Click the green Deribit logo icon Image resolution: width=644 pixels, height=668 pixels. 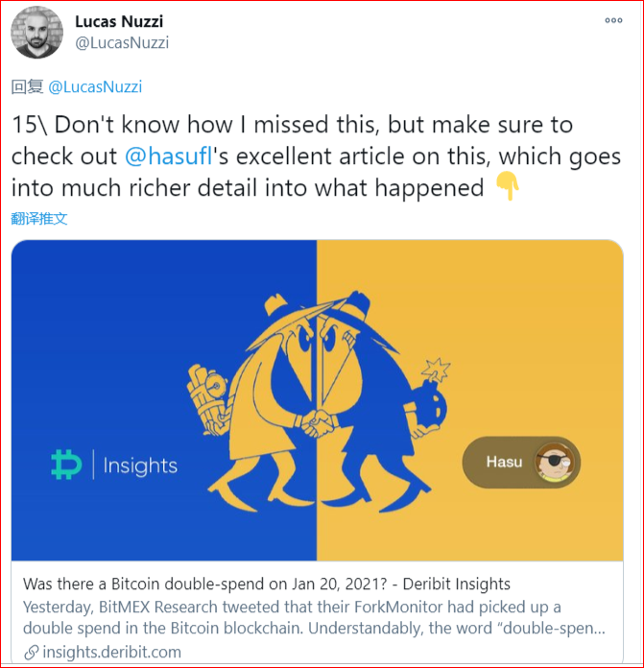click(66, 465)
